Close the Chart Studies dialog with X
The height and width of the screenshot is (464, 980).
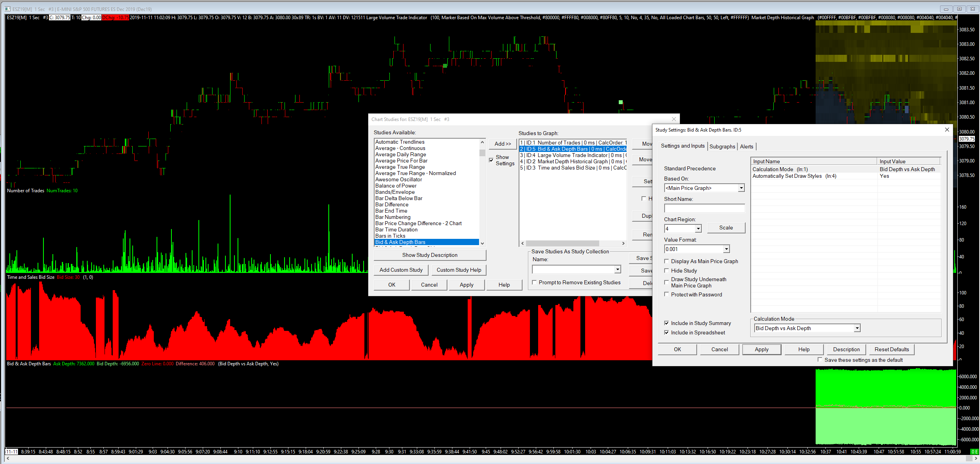click(674, 119)
